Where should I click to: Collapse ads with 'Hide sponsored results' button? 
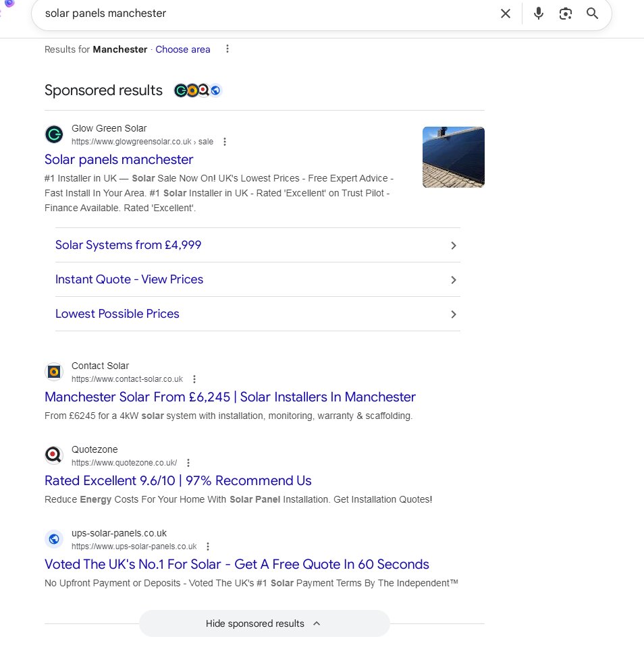click(264, 623)
